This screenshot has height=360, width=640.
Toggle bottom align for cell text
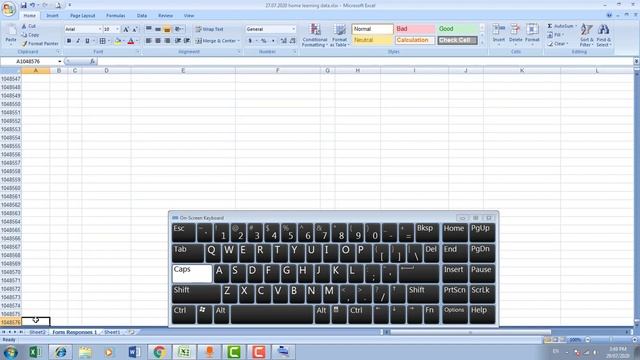tap(167, 29)
